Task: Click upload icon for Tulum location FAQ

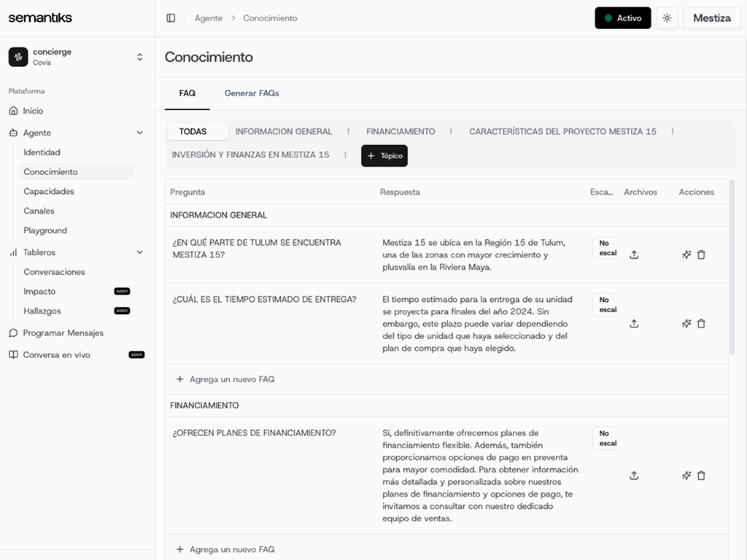Action: [634, 254]
